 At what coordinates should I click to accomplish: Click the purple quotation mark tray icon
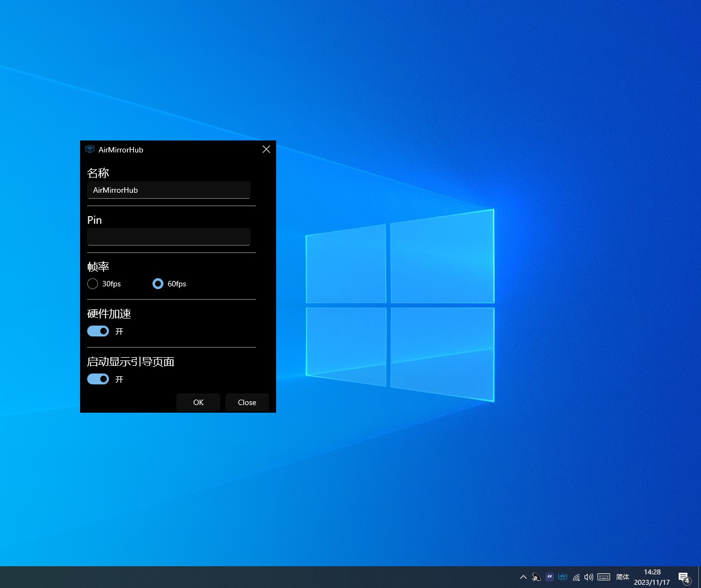coord(550,577)
